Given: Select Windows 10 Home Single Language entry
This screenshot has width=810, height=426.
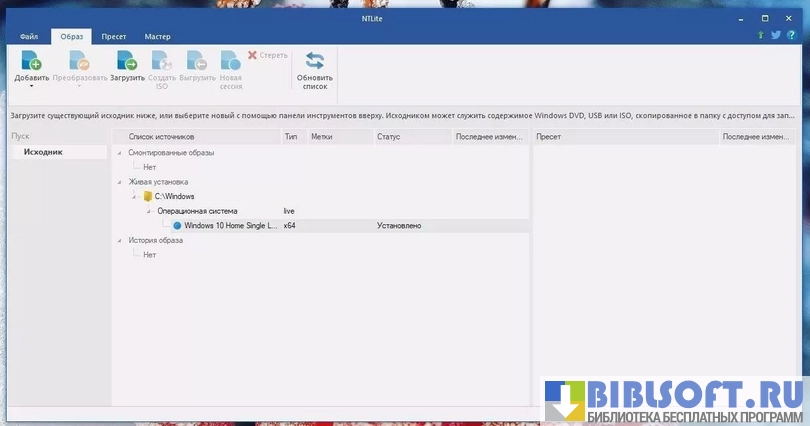Looking at the screenshot, I should tap(229, 226).
